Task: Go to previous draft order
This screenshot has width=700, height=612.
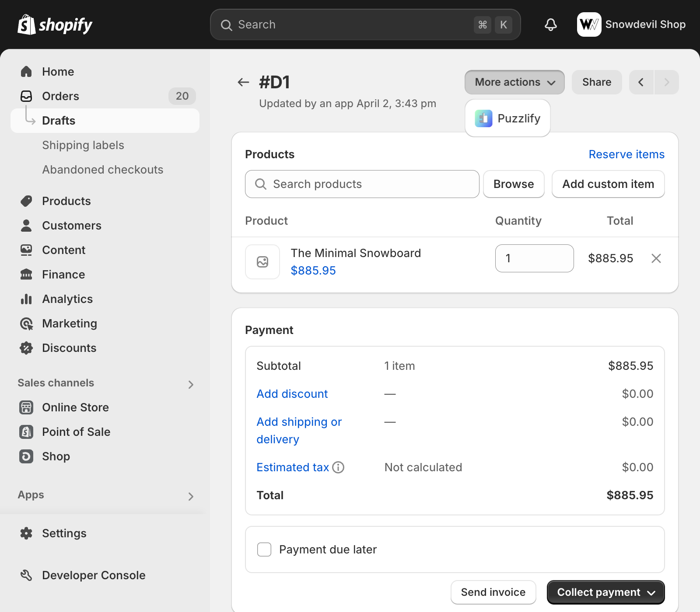Action: click(641, 82)
